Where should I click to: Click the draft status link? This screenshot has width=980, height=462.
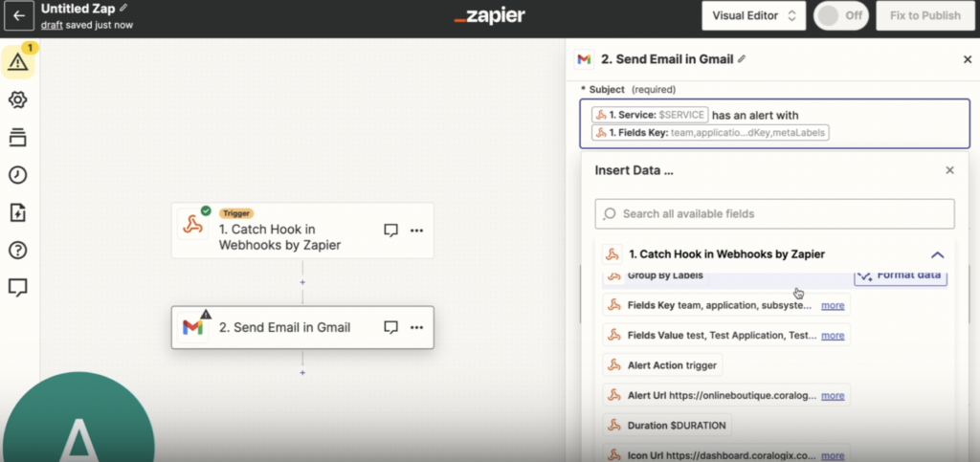[x=52, y=25]
